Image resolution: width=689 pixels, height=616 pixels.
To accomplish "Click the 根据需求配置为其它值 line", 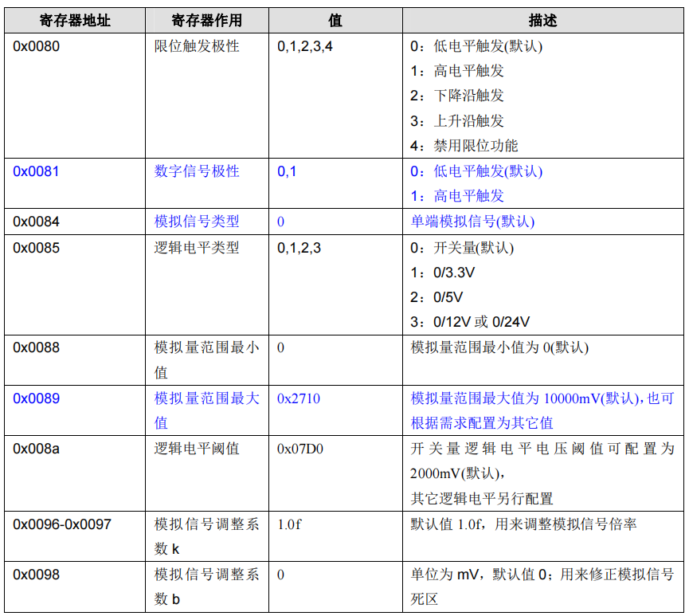I will click(482, 423).
